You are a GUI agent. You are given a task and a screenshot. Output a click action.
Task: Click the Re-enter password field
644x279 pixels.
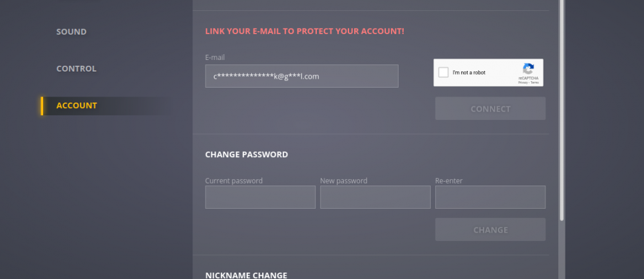[490, 197]
